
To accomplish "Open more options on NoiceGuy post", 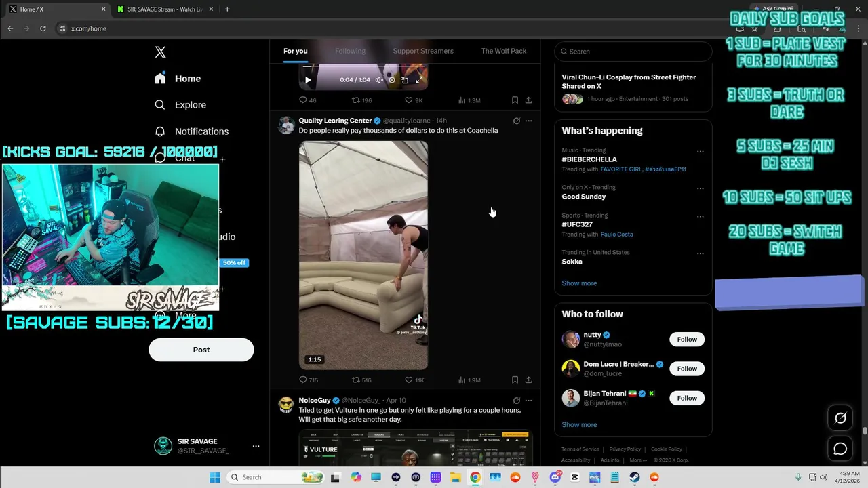I will click(x=528, y=401).
